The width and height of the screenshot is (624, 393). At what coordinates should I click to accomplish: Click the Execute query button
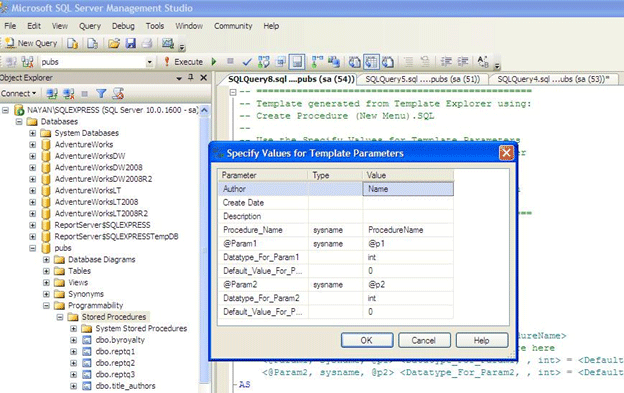[183, 62]
